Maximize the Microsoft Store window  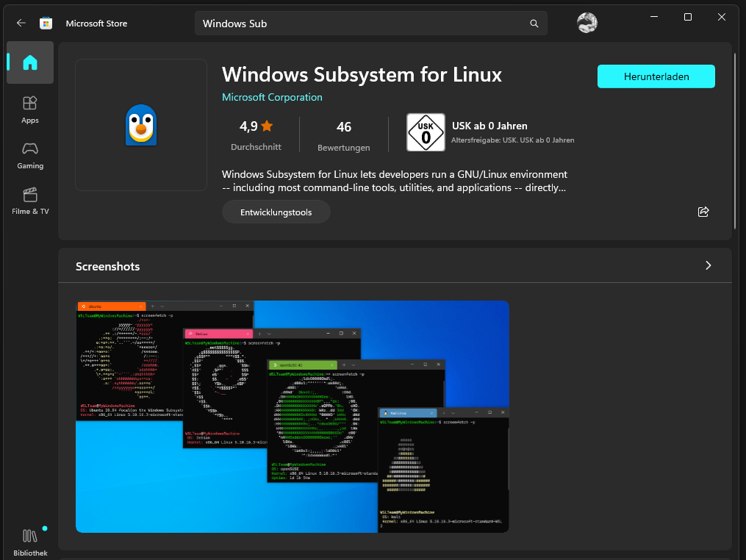click(x=687, y=17)
